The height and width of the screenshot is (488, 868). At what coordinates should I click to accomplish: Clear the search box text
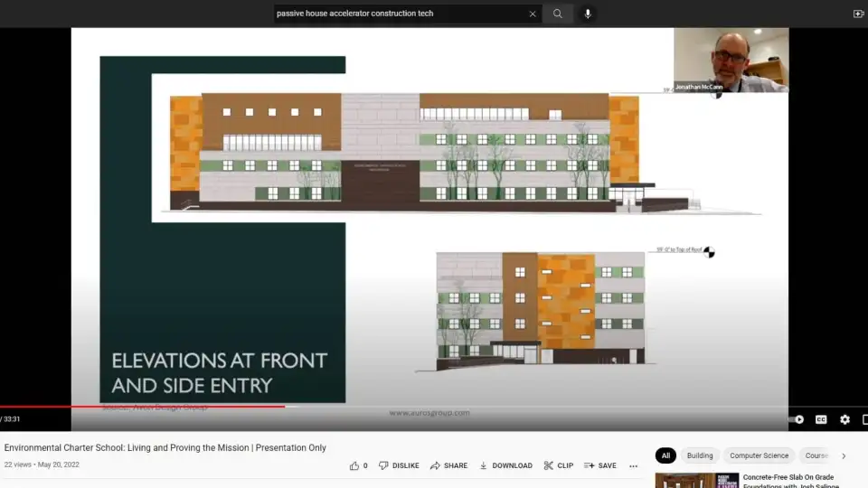(533, 14)
